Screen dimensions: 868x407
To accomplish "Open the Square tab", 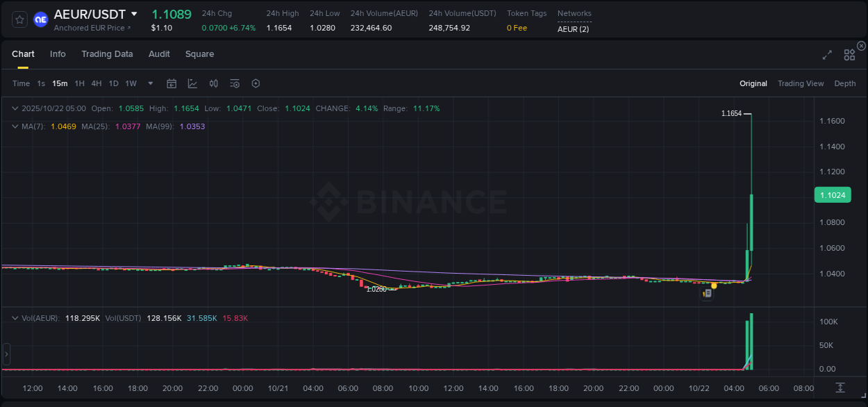I will point(199,53).
